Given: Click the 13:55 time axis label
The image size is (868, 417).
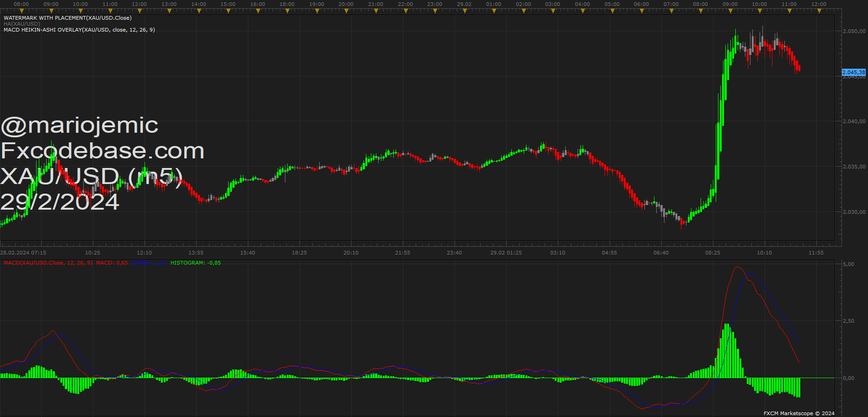Looking at the screenshot, I should (x=196, y=253).
